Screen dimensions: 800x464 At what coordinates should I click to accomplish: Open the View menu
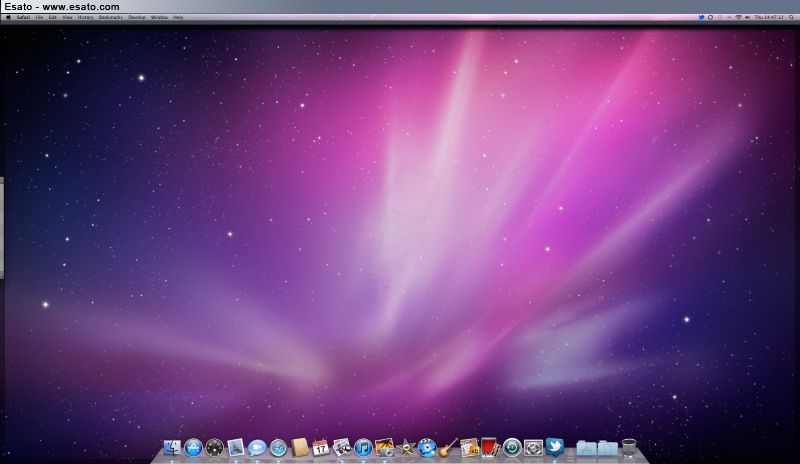(67, 17)
